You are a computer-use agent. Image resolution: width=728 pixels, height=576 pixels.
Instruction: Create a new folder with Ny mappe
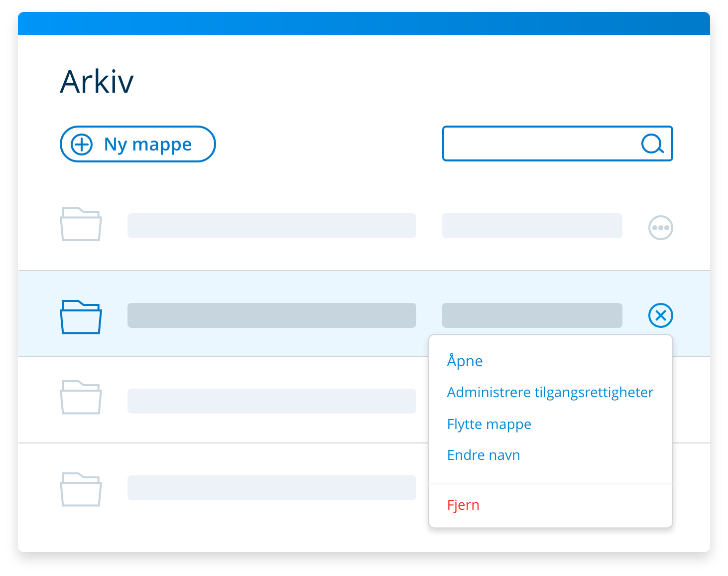coord(138,144)
